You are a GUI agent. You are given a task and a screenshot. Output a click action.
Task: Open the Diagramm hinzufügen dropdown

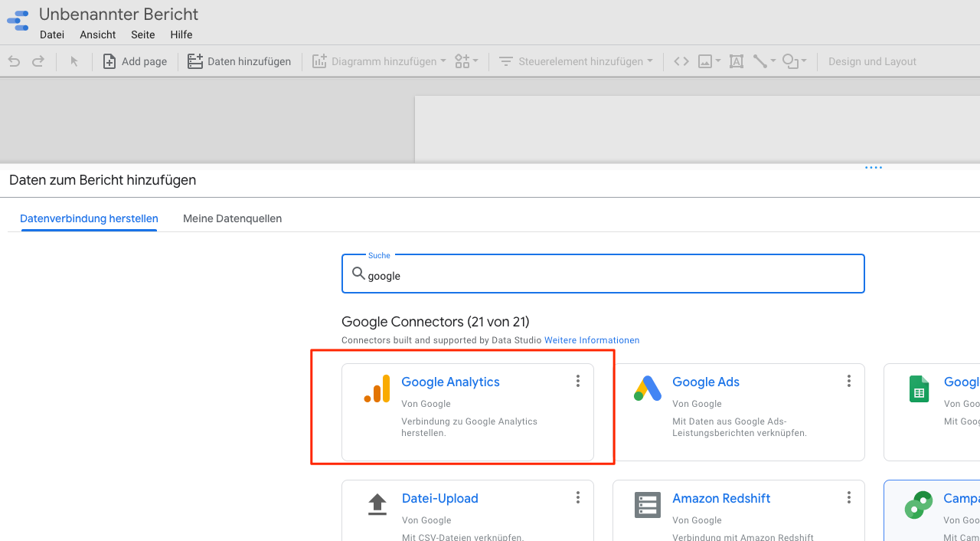point(378,61)
